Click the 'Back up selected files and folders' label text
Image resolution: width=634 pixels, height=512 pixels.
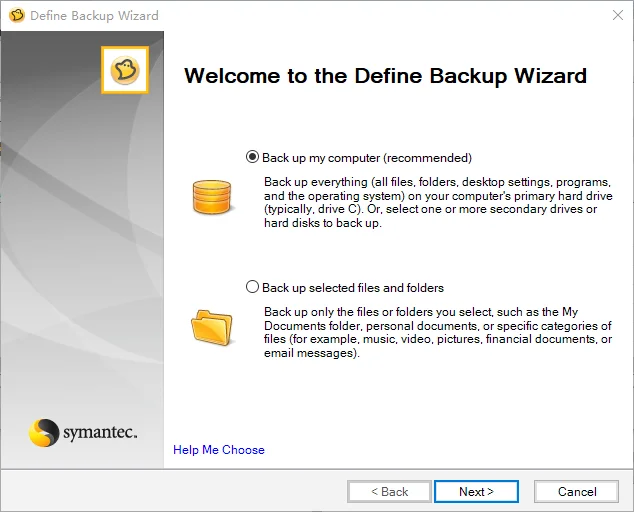pos(353,288)
